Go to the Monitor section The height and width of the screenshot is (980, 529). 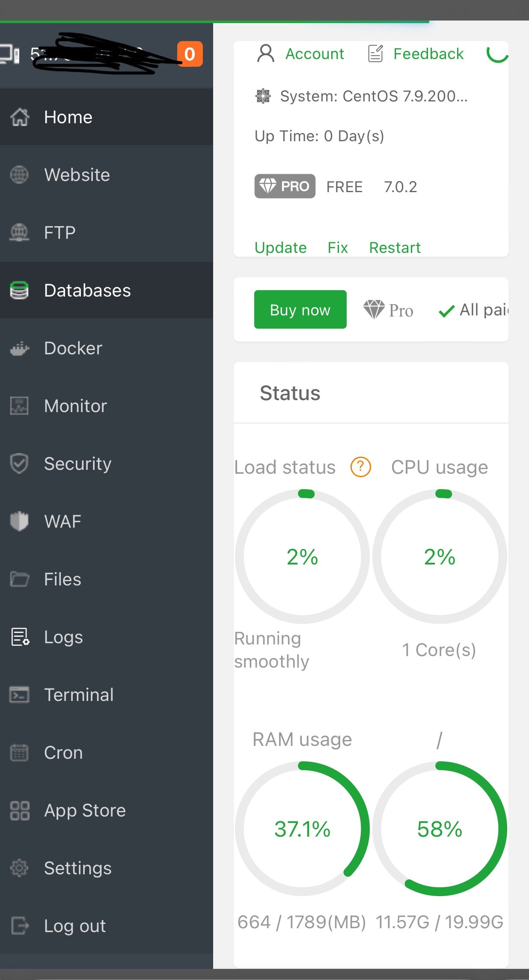tap(75, 406)
